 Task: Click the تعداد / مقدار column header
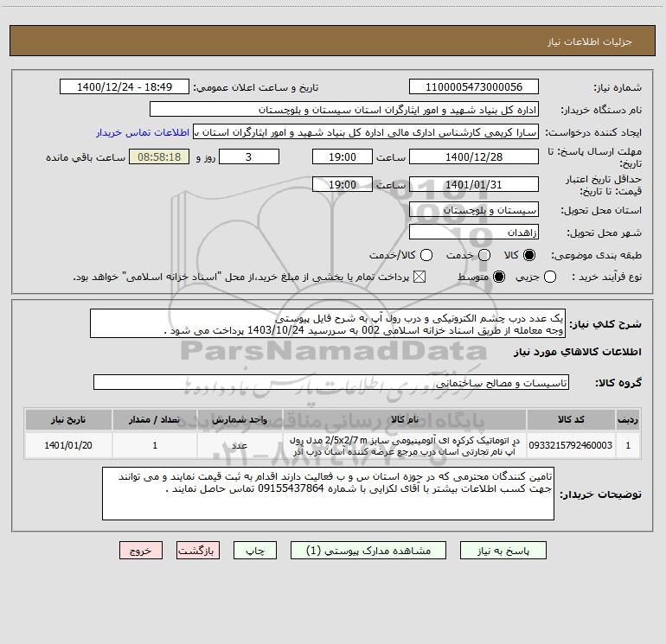[155, 420]
